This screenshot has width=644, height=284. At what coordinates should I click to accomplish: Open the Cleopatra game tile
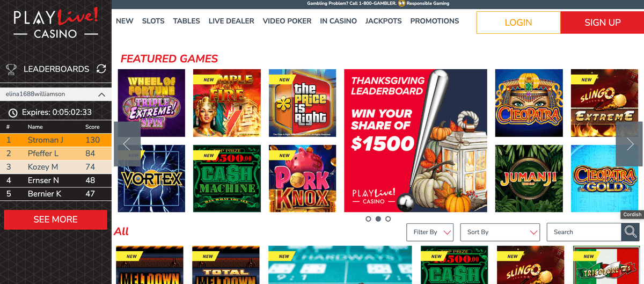pos(529,103)
